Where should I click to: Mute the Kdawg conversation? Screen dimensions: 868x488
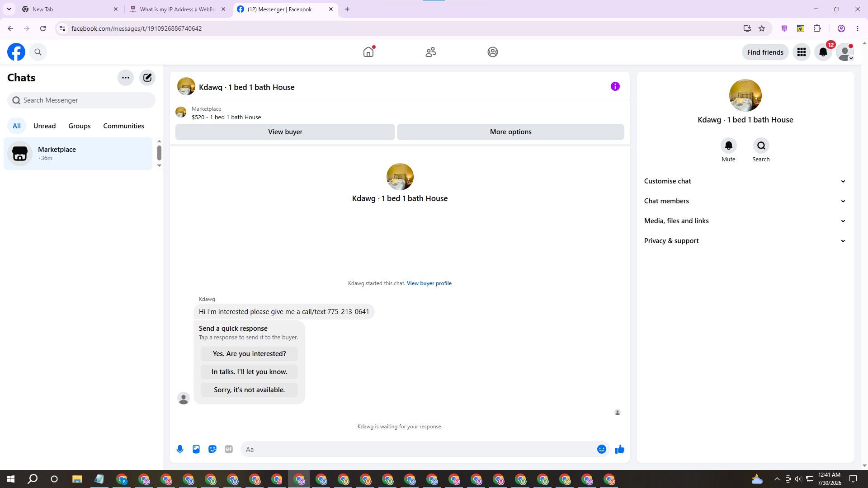tap(729, 145)
